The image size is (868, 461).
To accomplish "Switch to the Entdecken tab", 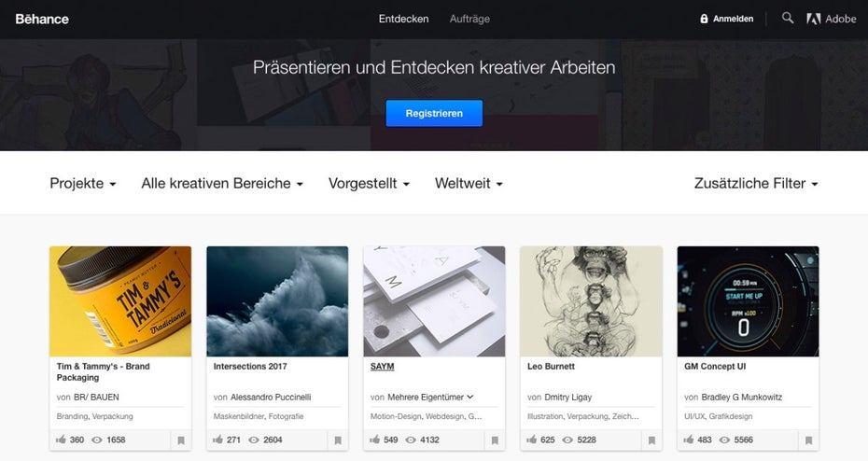I will pos(403,19).
